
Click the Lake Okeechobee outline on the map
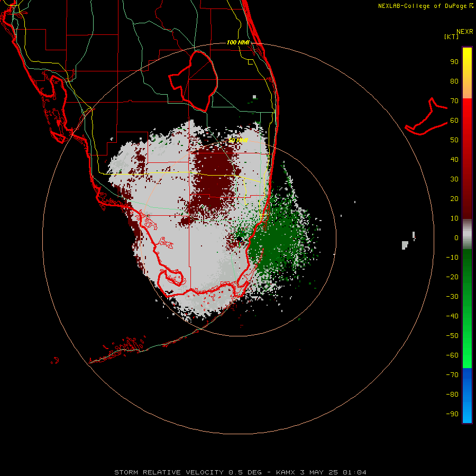[x=194, y=81]
